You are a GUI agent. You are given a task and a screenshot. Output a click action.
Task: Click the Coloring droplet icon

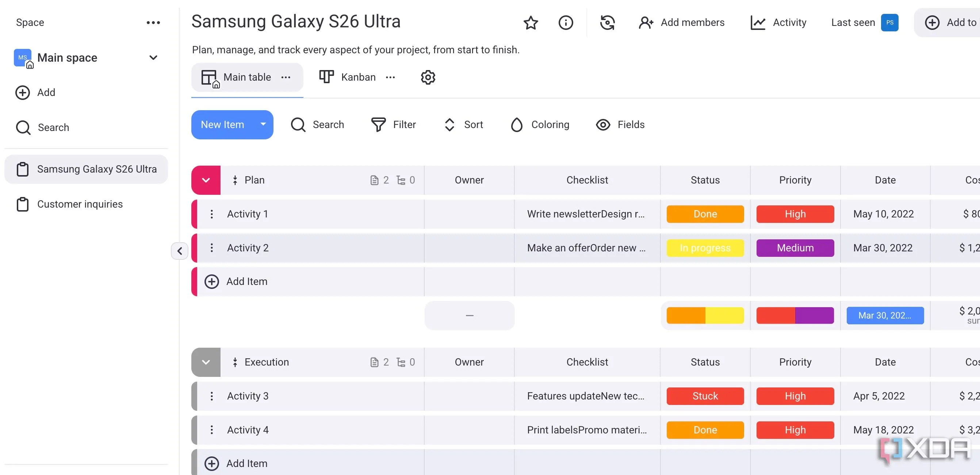point(517,125)
